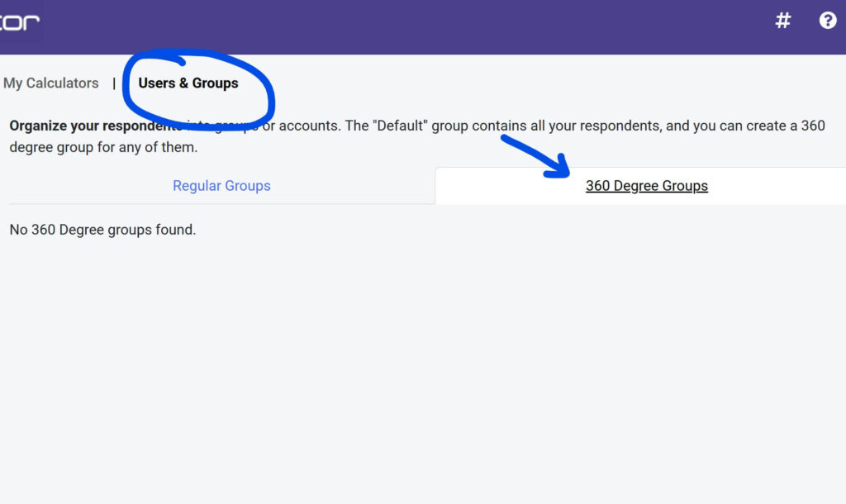Open the Users & Groups section
The image size is (846, 504).
pyautogui.click(x=188, y=83)
